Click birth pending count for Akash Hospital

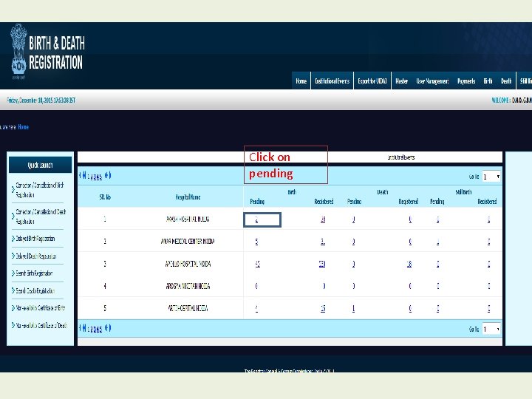pyautogui.click(x=256, y=219)
